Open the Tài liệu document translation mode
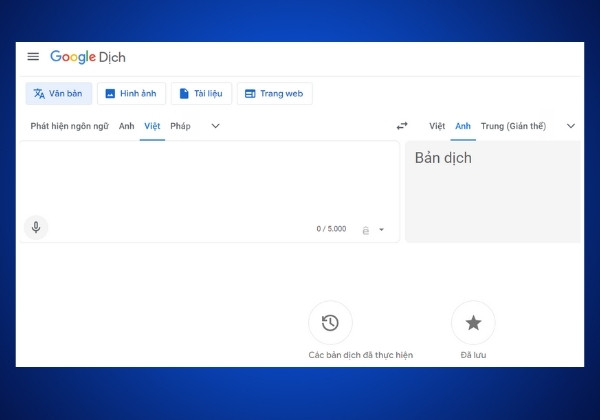Screen dimensions: 600x420 pyautogui.click(x=201, y=93)
